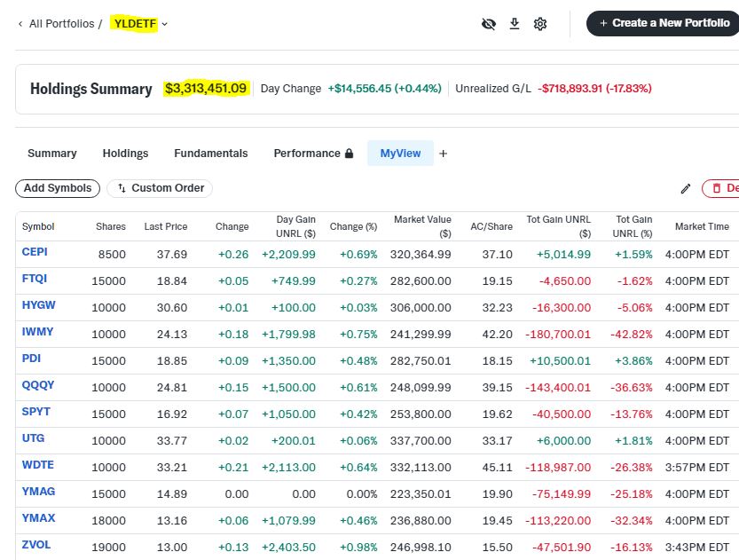This screenshot has width=739, height=560.
Task: Click Create a New Portfolio button
Action: [x=663, y=23]
